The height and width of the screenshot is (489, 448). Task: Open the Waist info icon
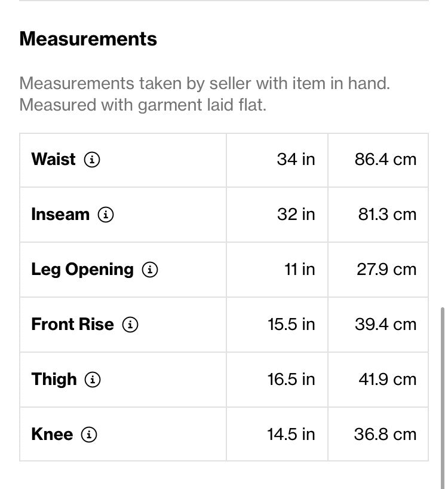tap(92, 160)
